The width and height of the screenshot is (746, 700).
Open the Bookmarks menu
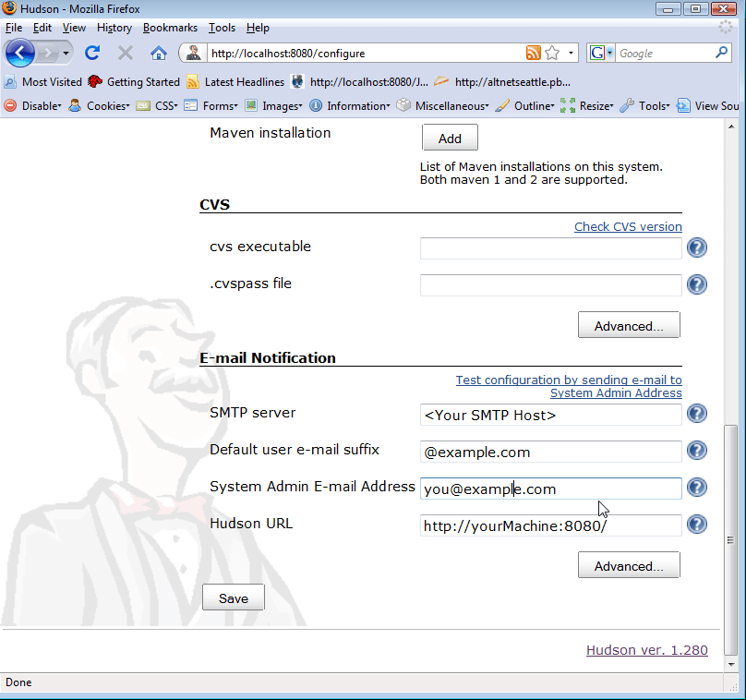tap(170, 28)
